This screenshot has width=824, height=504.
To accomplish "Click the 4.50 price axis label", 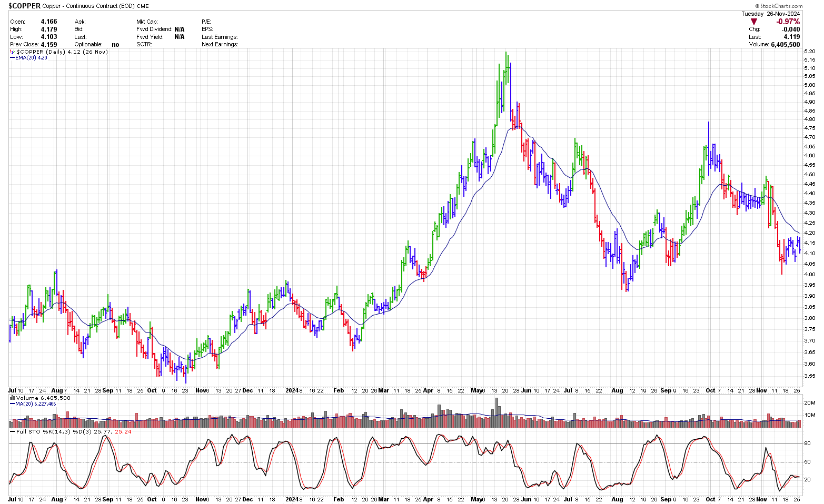I will [x=810, y=174].
